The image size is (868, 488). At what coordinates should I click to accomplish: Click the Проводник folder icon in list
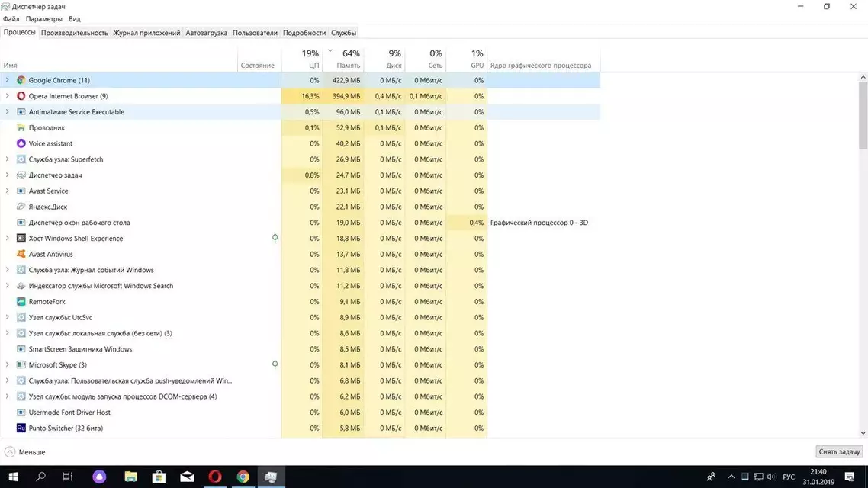tap(21, 128)
